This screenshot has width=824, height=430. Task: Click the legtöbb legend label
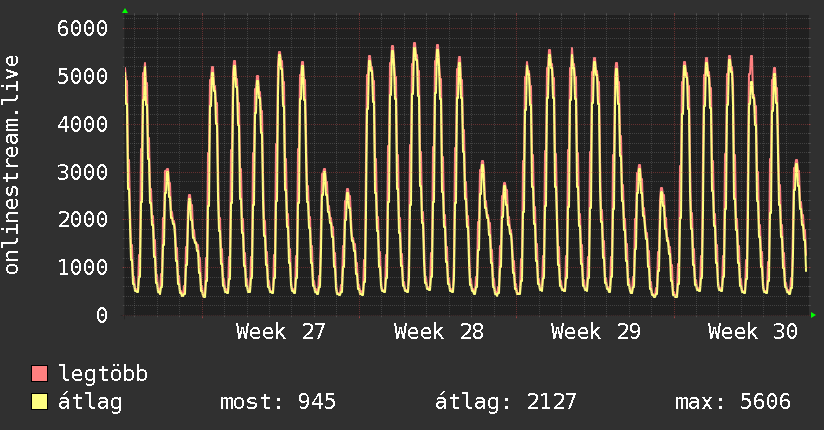(x=103, y=374)
